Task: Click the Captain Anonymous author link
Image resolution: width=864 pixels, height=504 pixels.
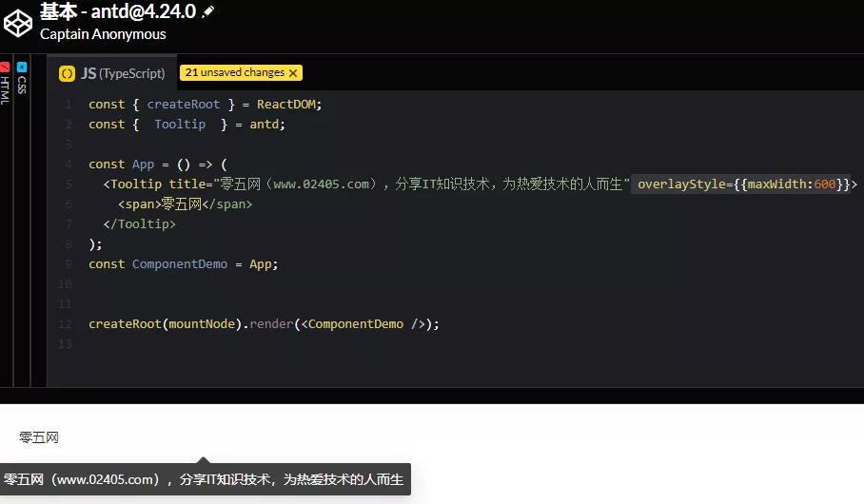Action: [x=103, y=34]
